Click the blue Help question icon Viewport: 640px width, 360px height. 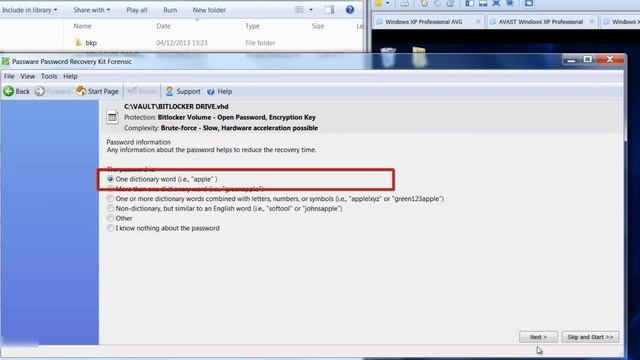[211, 91]
